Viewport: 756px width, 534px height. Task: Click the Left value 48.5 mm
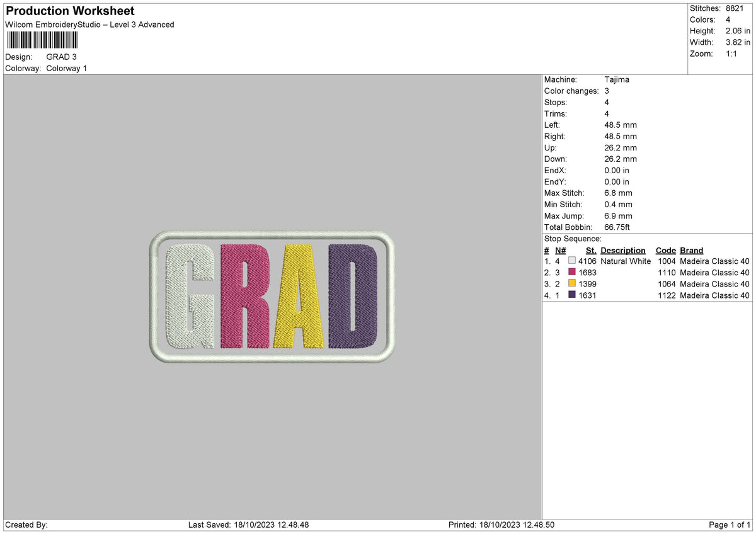pyautogui.click(x=621, y=125)
